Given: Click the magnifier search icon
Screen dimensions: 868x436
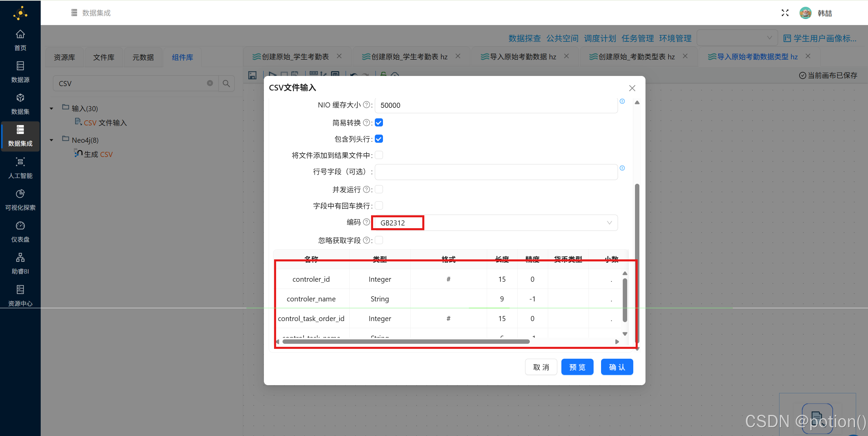Looking at the screenshot, I should click(226, 83).
